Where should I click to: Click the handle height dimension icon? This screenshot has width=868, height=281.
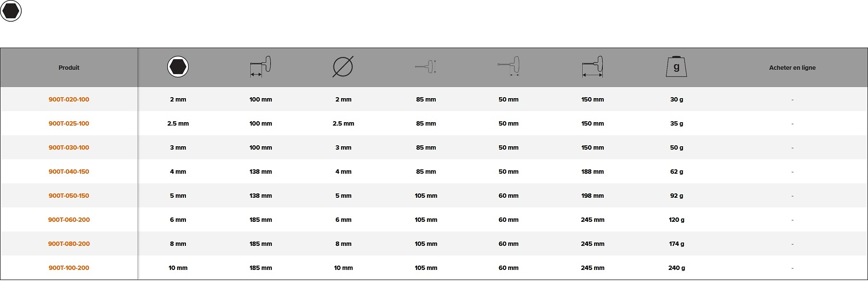pyautogui.click(x=426, y=66)
